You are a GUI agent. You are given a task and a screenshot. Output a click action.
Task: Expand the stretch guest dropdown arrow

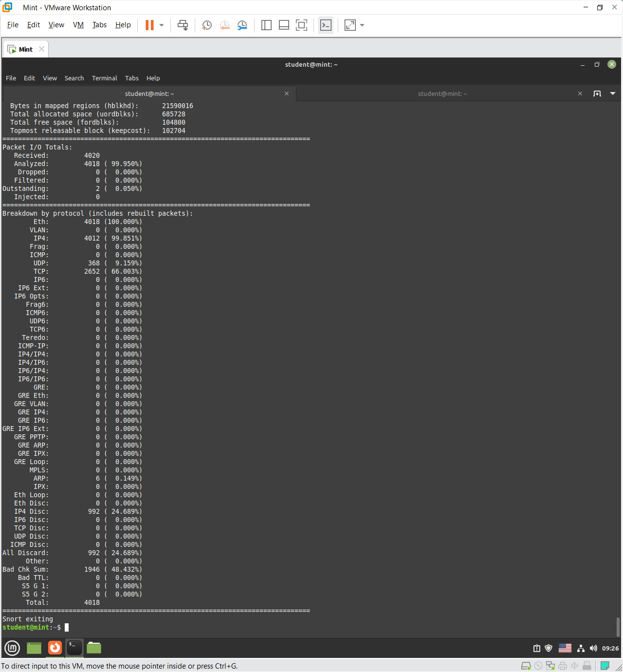coord(362,25)
